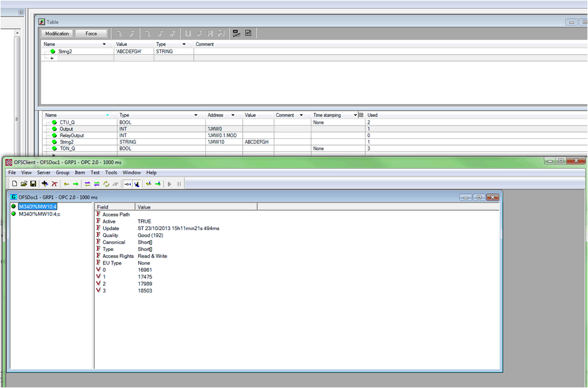Click the Modification button in Table window
The width and height of the screenshot is (588, 388).
(x=57, y=34)
